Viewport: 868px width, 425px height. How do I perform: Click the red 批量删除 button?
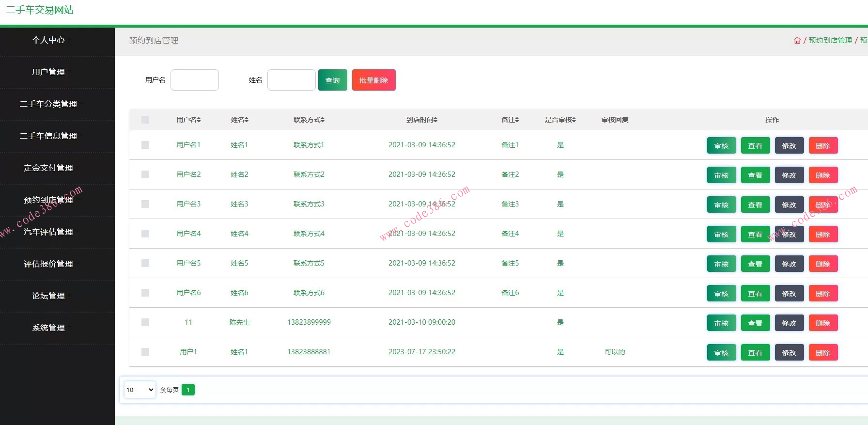[x=373, y=80]
